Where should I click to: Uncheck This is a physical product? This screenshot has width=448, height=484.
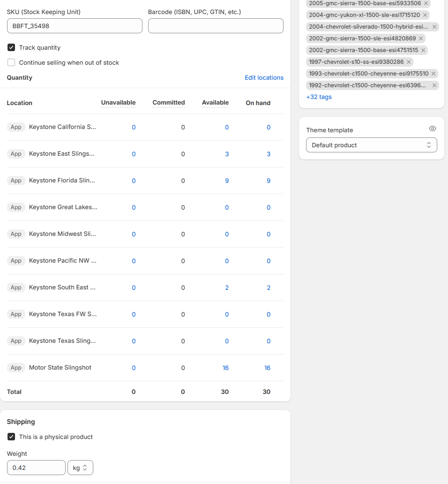(11, 437)
